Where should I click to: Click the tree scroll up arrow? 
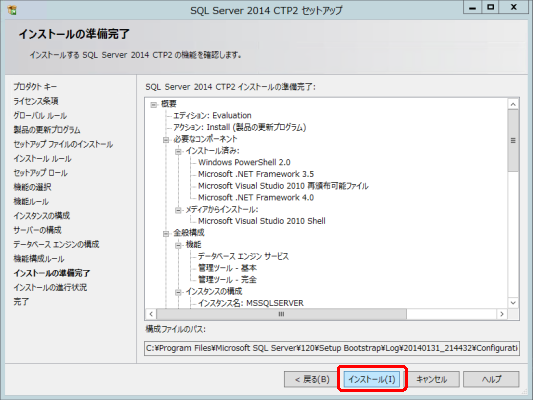pos(513,104)
